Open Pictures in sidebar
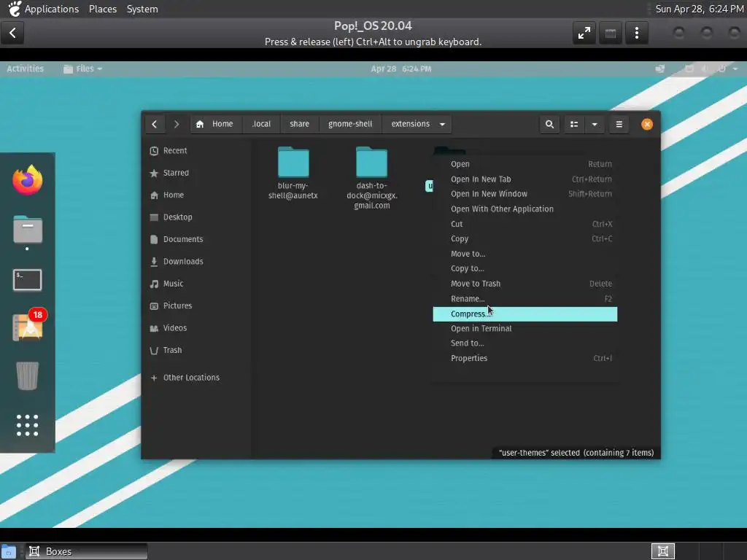747x560 pixels. (x=196, y=306)
